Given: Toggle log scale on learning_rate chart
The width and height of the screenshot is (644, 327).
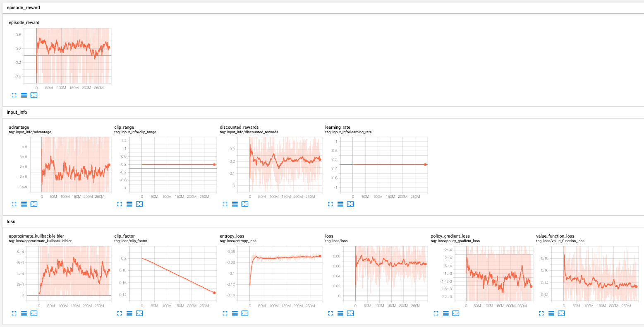Looking at the screenshot, I should coord(340,204).
